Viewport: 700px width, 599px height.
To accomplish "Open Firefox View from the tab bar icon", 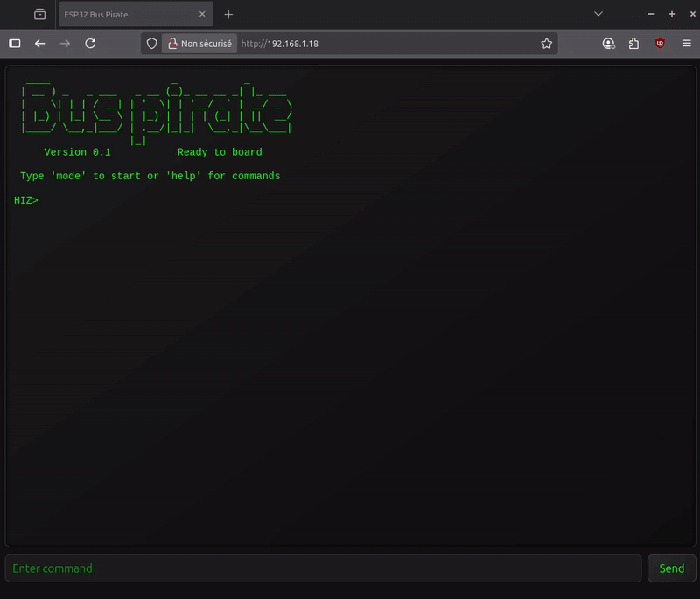I will (39, 15).
